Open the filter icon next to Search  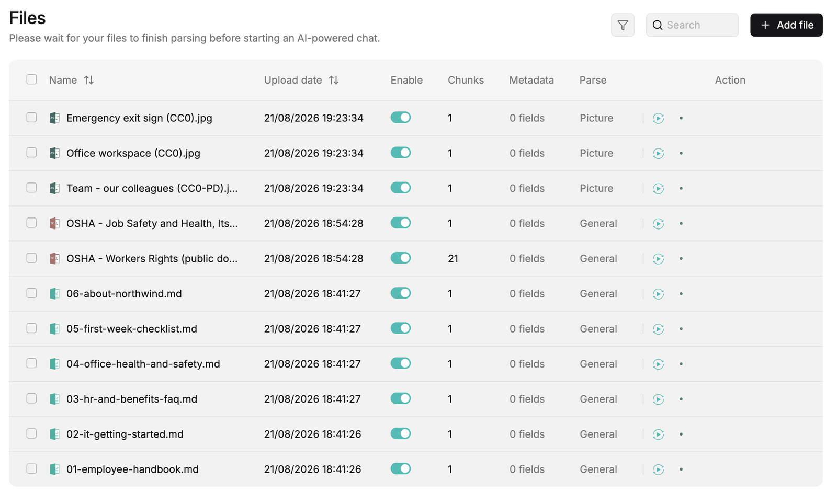(x=623, y=25)
